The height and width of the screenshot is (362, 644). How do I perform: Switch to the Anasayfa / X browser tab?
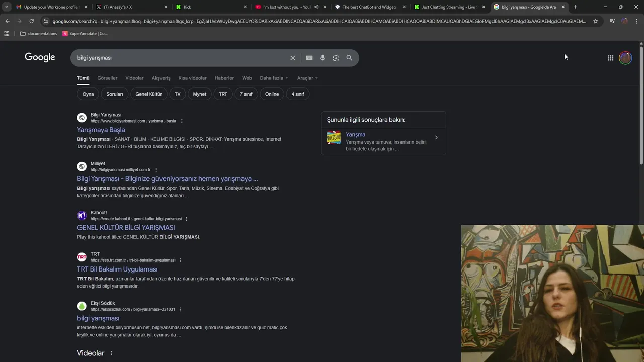tap(132, 7)
